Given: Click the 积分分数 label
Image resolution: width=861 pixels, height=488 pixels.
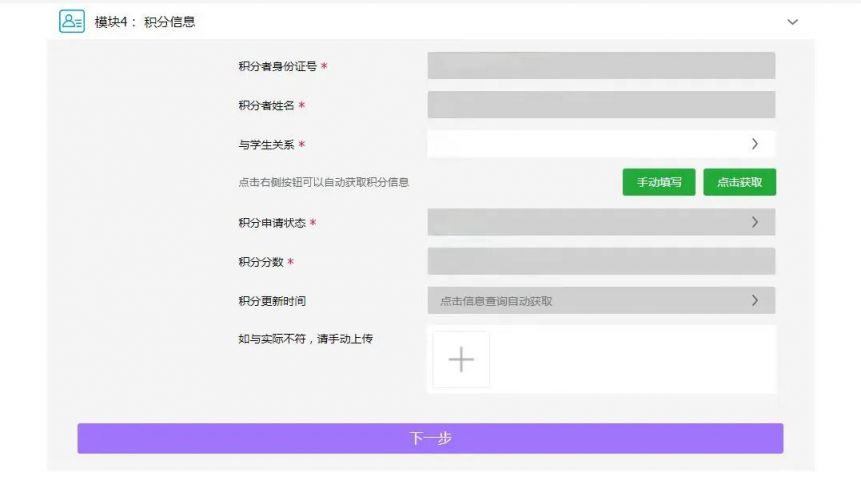Looking at the screenshot, I should (x=261, y=262).
